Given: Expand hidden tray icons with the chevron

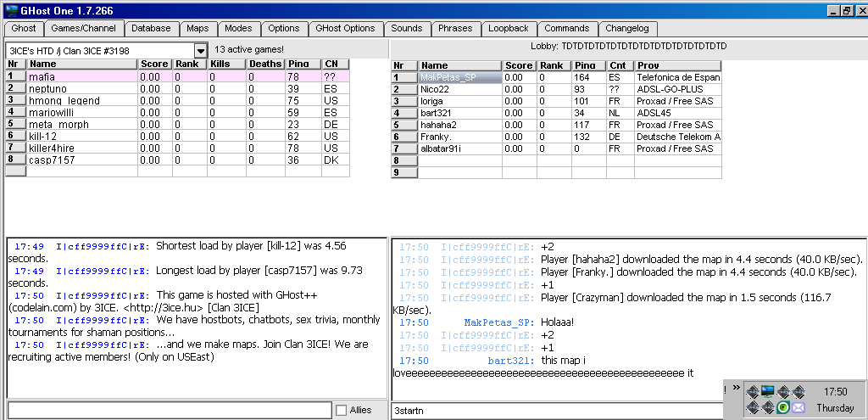Looking at the screenshot, I should (x=736, y=389).
